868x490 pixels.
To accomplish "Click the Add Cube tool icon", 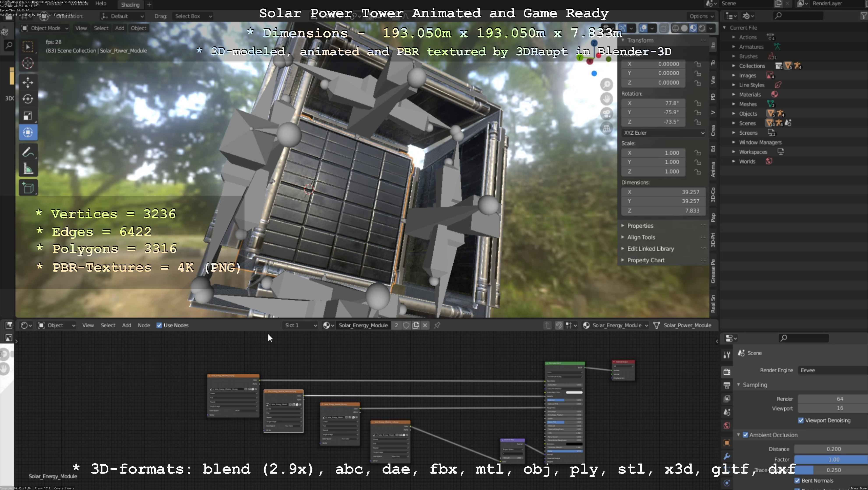I will [x=28, y=188].
